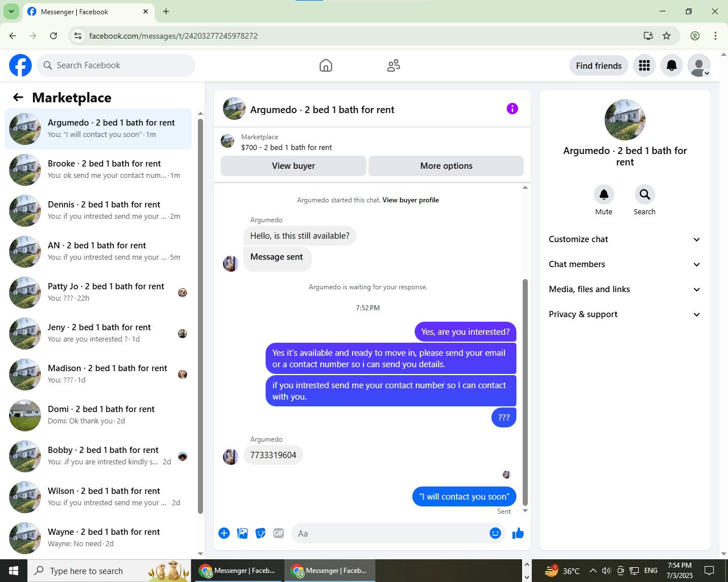Viewport: 728px width, 582px height.
Task: Click the More options button
Action: pyautogui.click(x=446, y=166)
